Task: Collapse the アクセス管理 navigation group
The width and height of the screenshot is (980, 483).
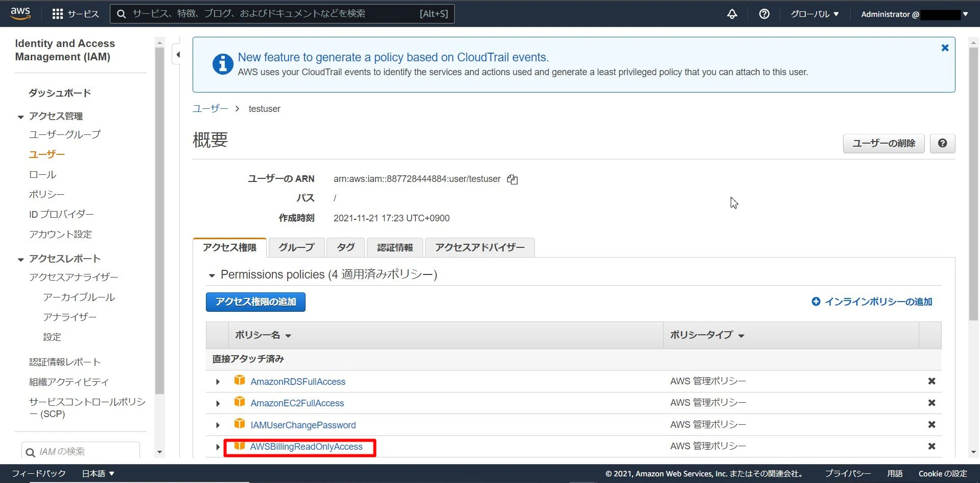Action: (x=21, y=117)
